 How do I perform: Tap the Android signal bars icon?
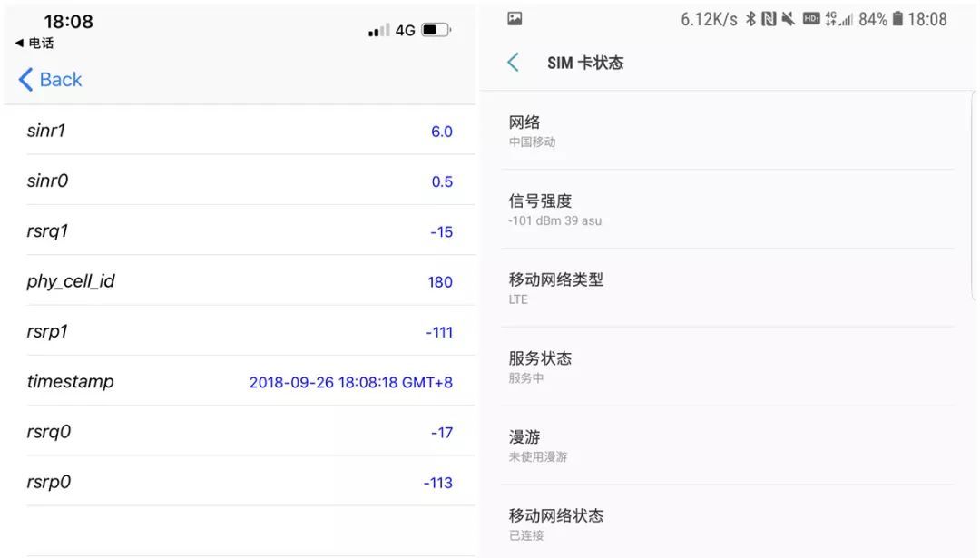pyautogui.click(x=848, y=20)
